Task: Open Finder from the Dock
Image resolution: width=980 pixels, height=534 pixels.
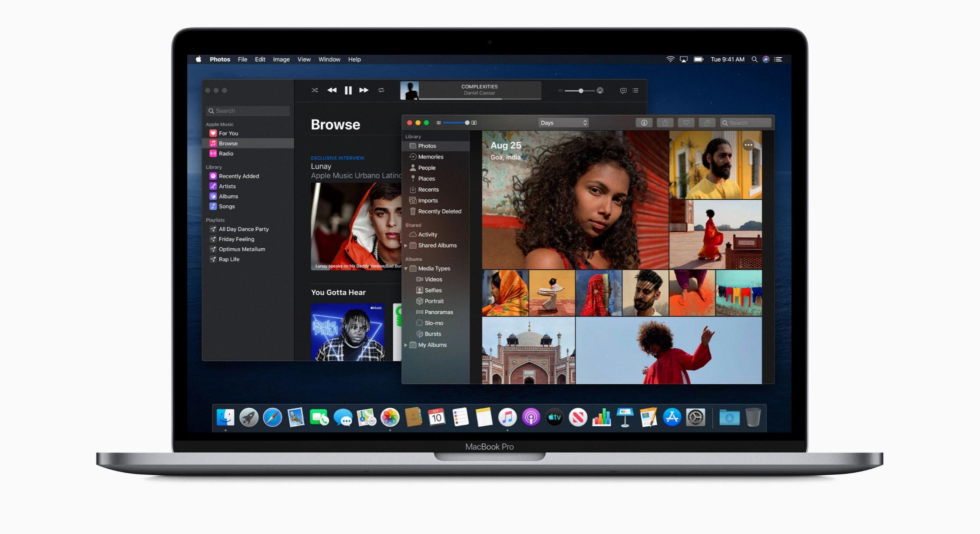Action: tap(225, 418)
